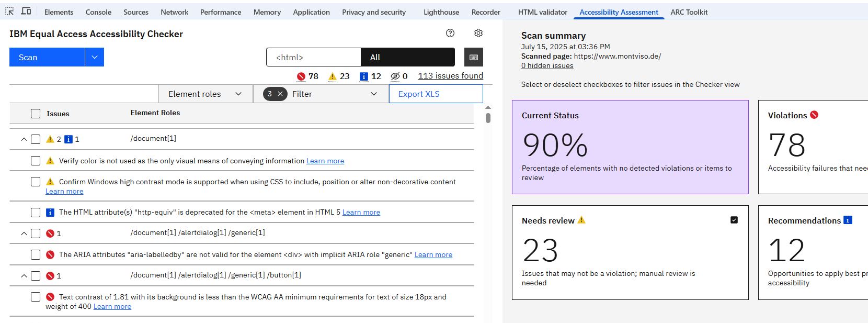The image size is (868, 323).
Task: Open the Performance tab
Action: coord(221,12)
